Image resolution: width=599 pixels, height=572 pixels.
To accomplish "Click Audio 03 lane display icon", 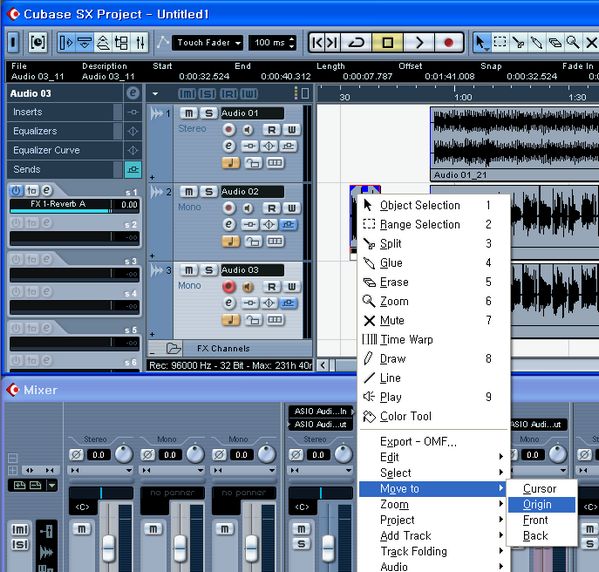I will 275,319.
